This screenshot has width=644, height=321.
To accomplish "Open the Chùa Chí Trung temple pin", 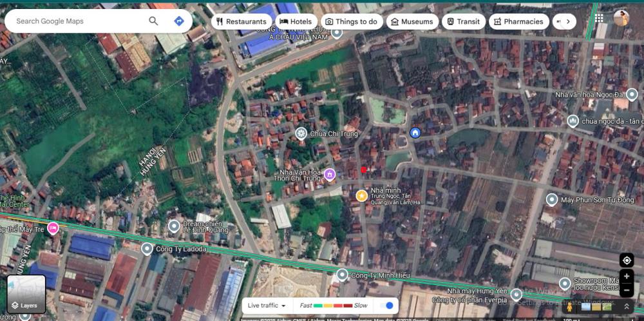I will (x=301, y=133).
